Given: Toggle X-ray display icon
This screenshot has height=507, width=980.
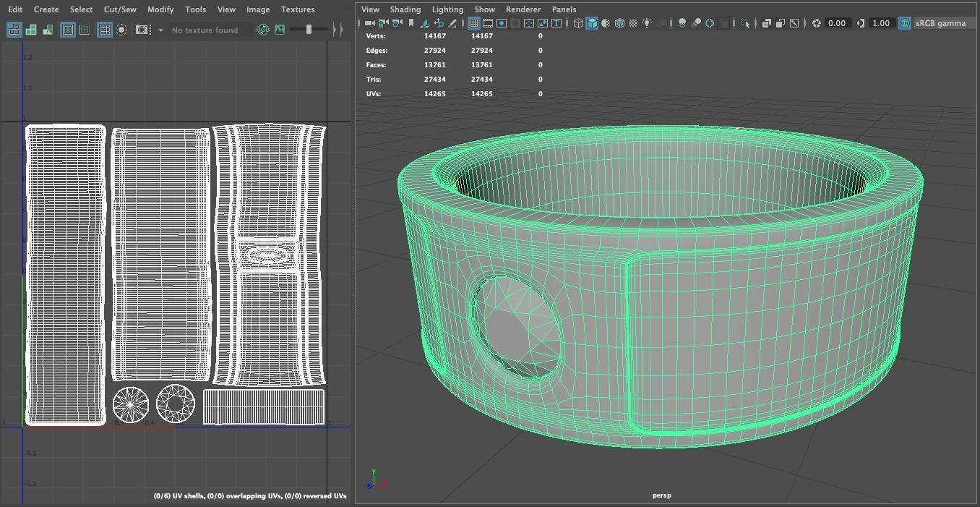Looking at the screenshot, I should 767,23.
